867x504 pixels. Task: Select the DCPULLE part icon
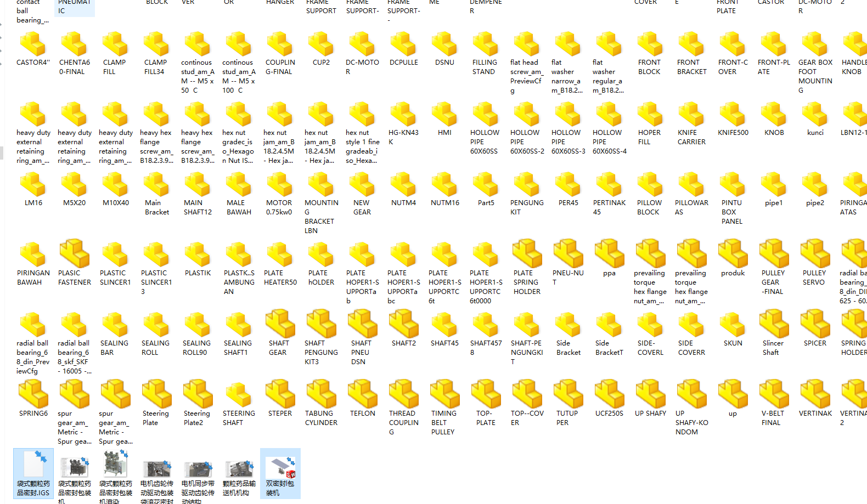403,44
